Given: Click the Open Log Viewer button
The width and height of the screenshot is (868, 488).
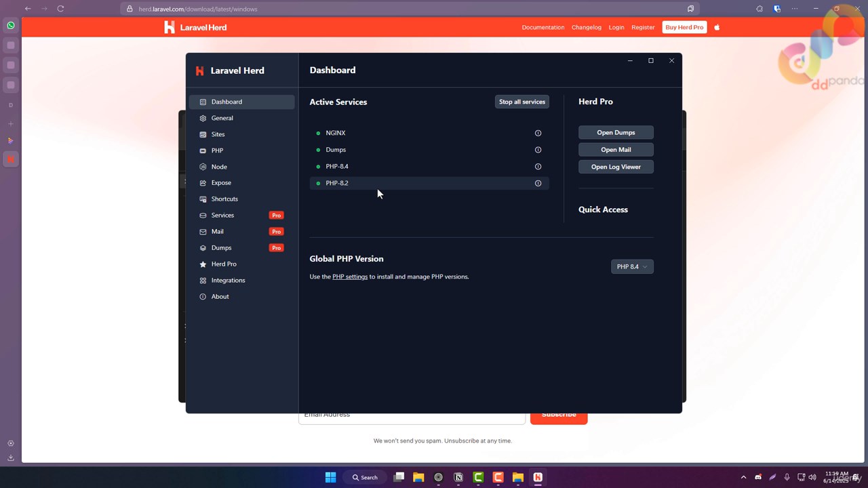Looking at the screenshot, I should click(x=616, y=167).
